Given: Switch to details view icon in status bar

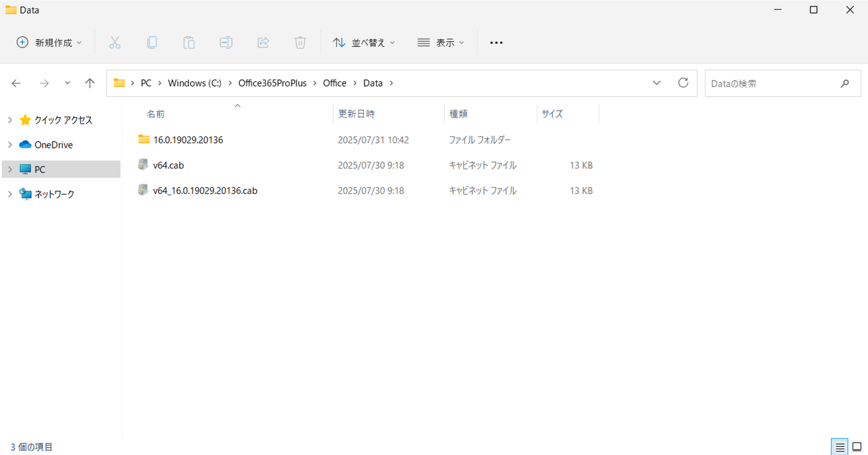Looking at the screenshot, I should [x=840, y=447].
